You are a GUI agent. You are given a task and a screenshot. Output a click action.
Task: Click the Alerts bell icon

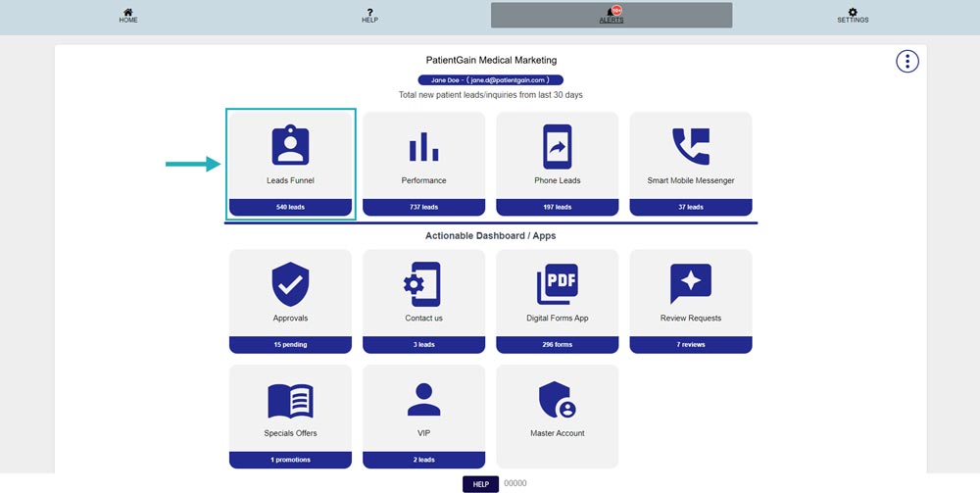click(x=610, y=12)
